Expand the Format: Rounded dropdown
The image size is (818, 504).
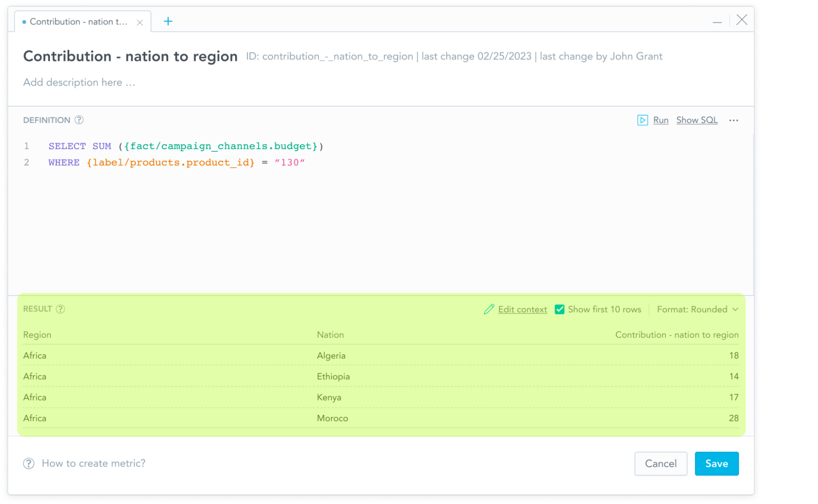point(692,309)
